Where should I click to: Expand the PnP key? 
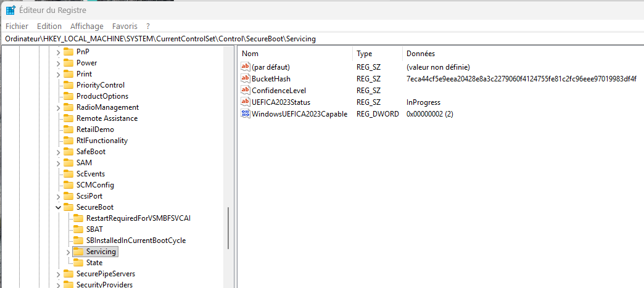coord(59,52)
